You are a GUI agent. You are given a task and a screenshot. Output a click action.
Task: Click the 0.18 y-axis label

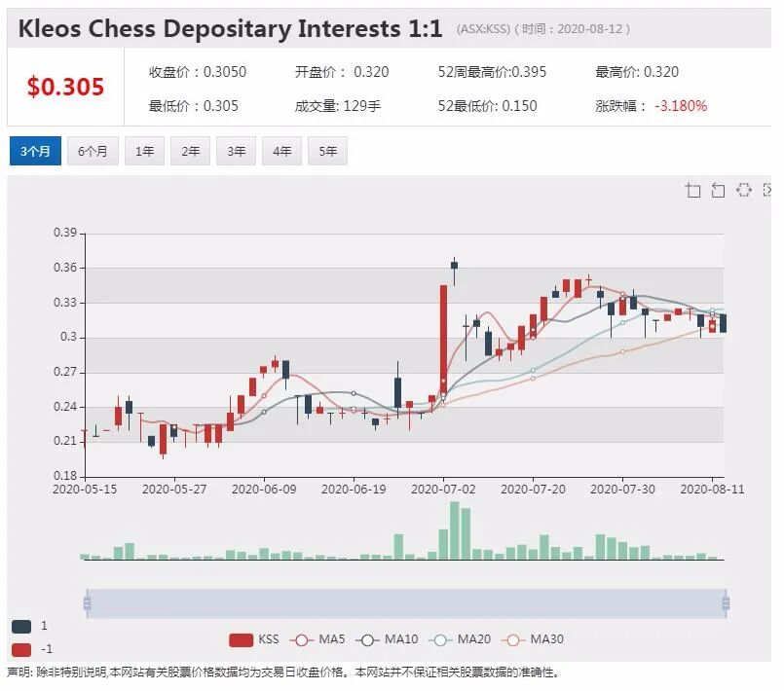65,476
